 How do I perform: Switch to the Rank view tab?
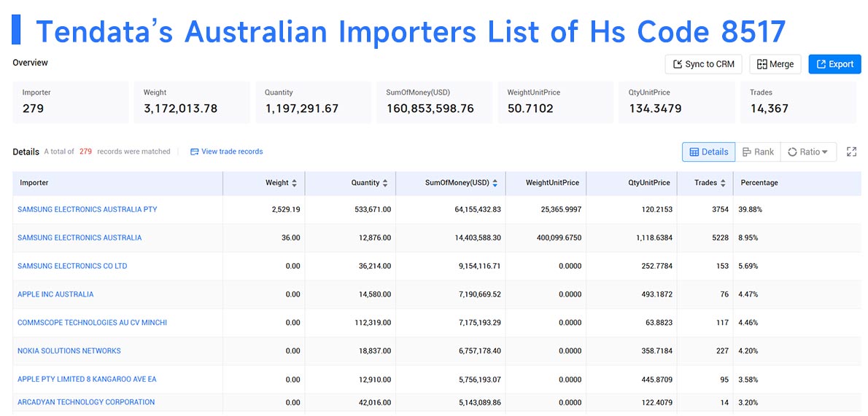click(758, 152)
